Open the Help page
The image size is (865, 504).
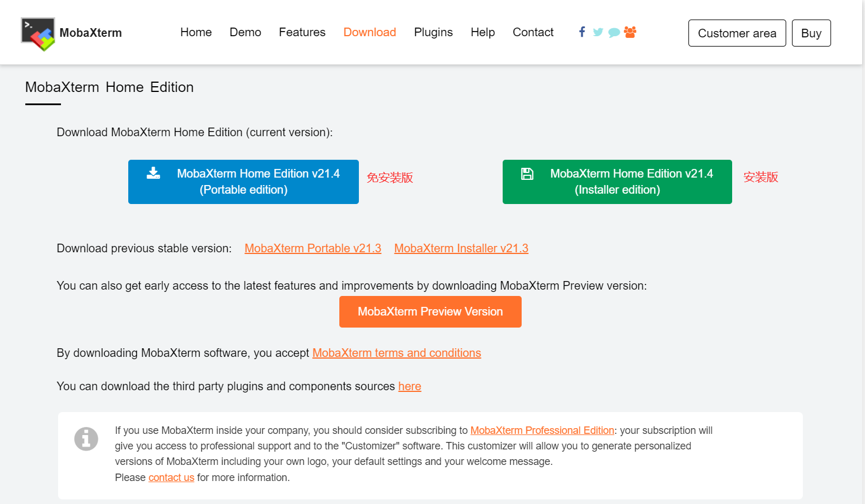pyautogui.click(x=483, y=32)
